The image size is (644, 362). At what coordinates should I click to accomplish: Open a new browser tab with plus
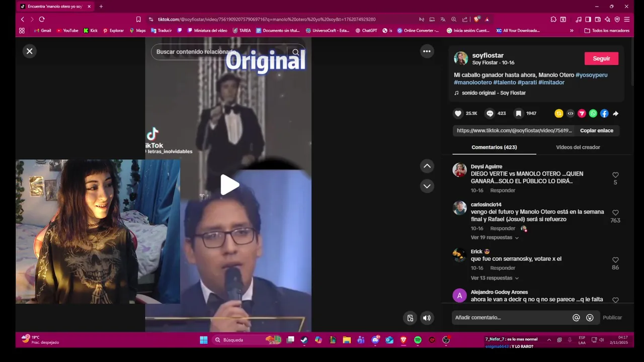click(101, 7)
